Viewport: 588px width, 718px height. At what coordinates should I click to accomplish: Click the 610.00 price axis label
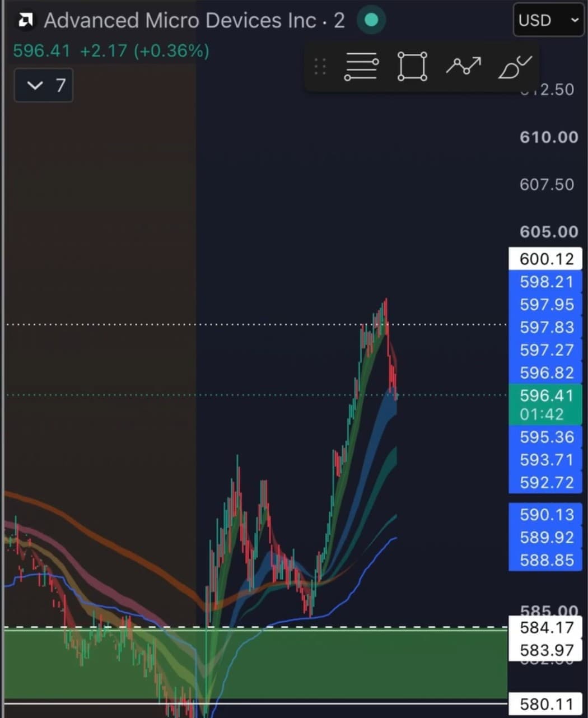[549, 137]
